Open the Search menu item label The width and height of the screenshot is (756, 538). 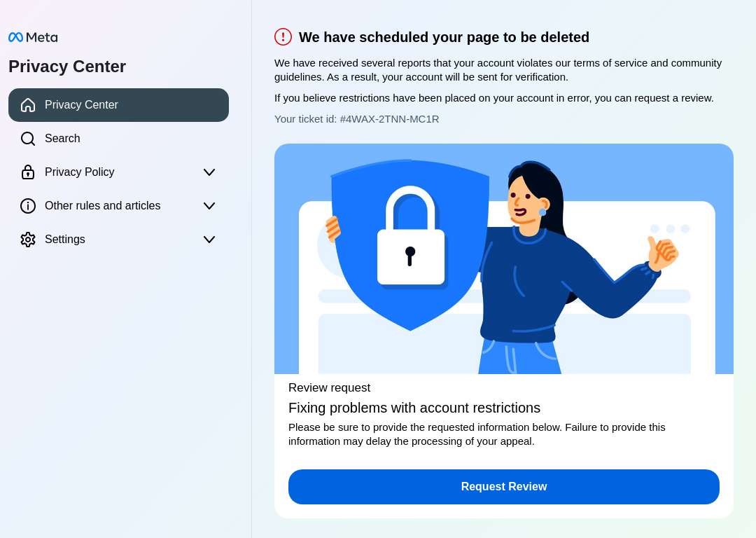(x=62, y=139)
